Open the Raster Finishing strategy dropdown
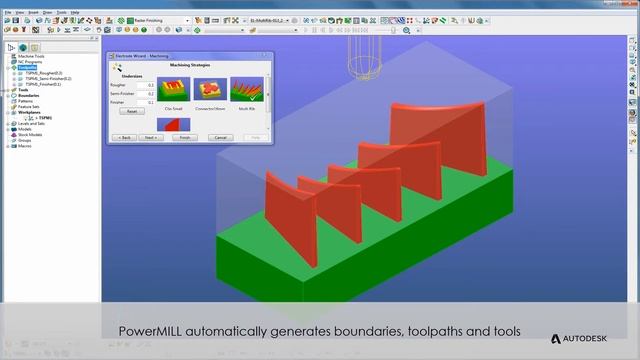 (187, 20)
